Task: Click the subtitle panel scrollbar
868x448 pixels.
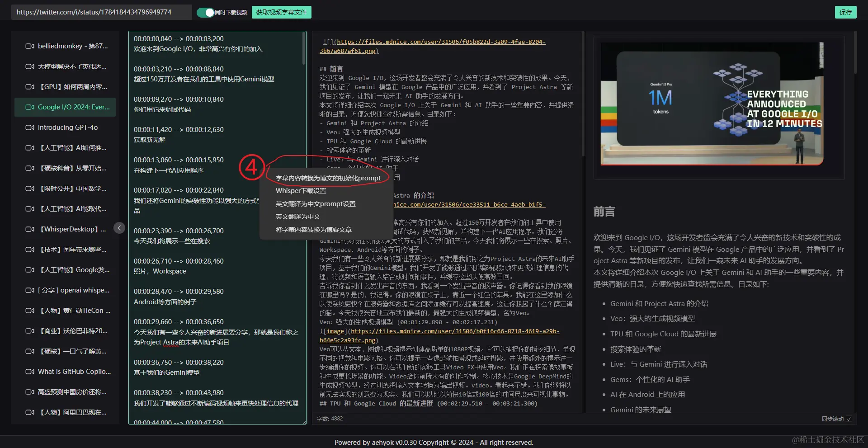Action: click(304, 49)
